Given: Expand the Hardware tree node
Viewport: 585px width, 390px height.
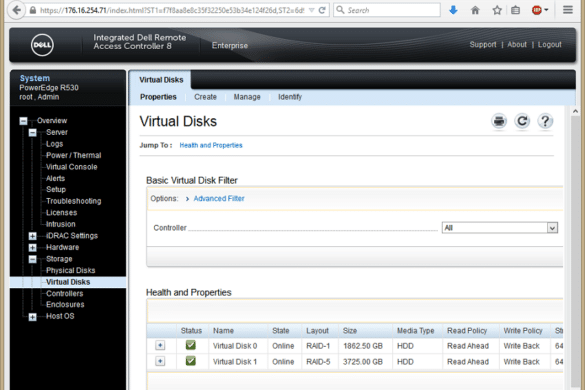Looking at the screenshot, I should (x=32, y=247).
